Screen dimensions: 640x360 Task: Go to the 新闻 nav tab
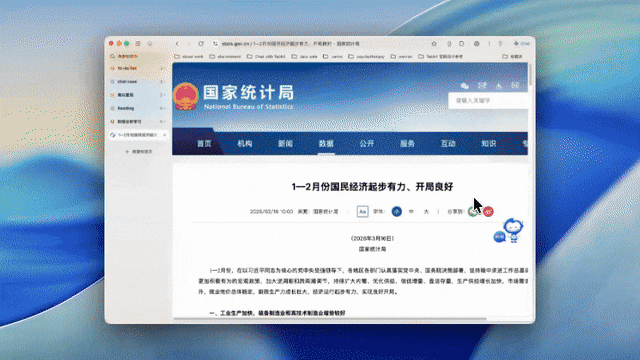point(285,143)
